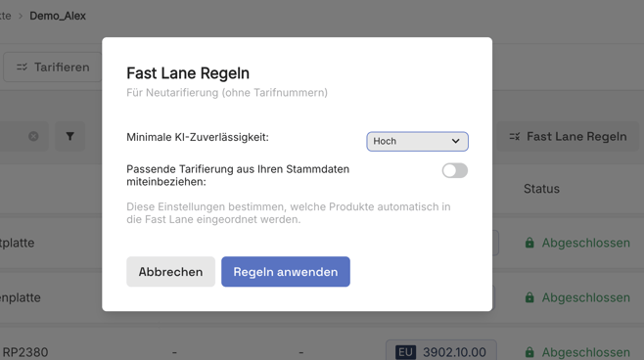The width and height of the screenshot is (644, 360).
Task: Click the dialog title Fast Lane Regeln
Action: [188, 73]
